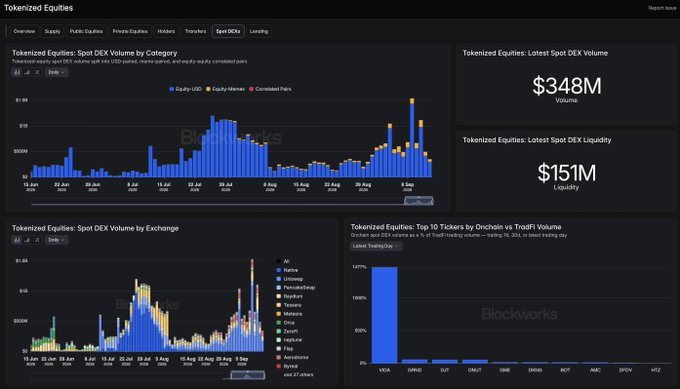Toggle Flap exchange legend entry
680x389 pixels.
(285, 349)
